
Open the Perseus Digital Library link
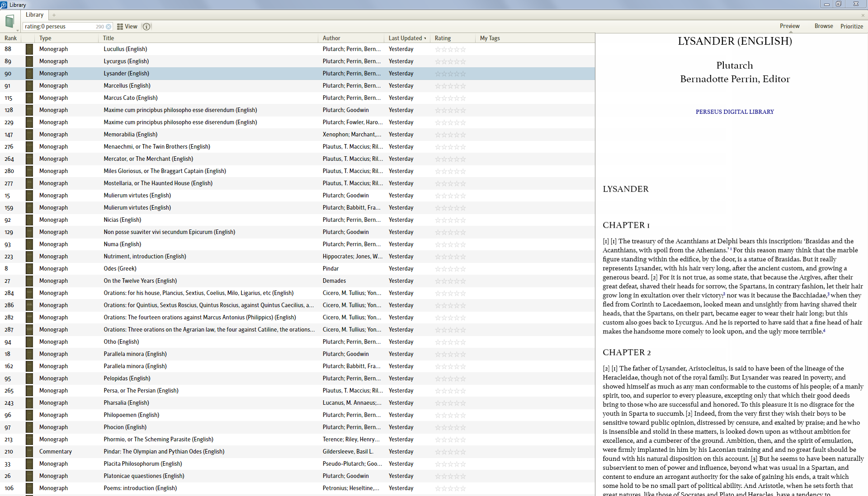tap(734, 112)
